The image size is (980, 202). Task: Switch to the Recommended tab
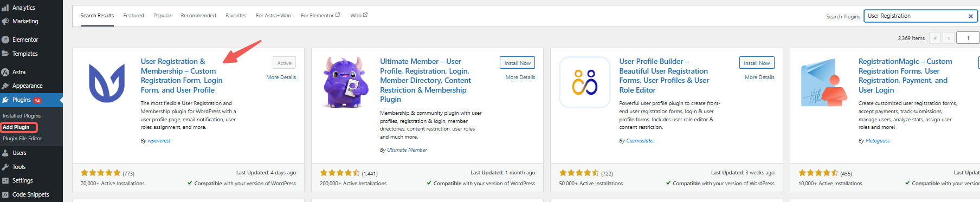(198, 16)
